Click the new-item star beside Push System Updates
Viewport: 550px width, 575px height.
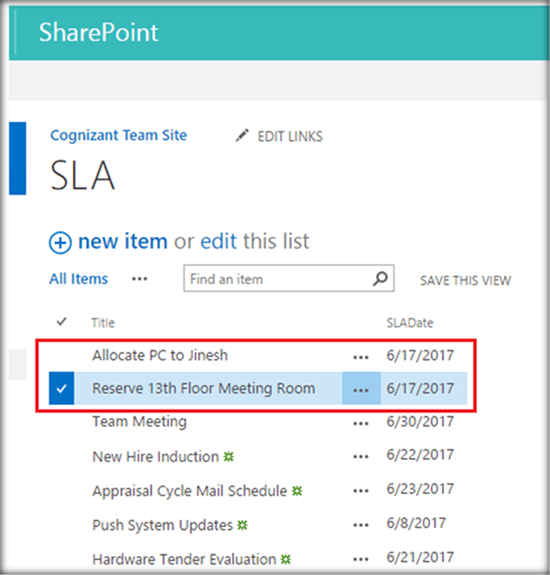(242, 525)
